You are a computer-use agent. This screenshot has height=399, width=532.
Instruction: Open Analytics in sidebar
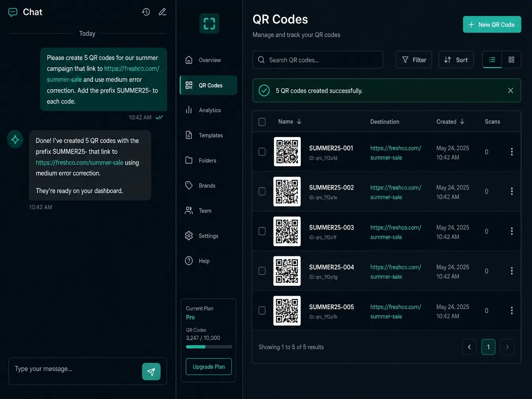point(209,110)
